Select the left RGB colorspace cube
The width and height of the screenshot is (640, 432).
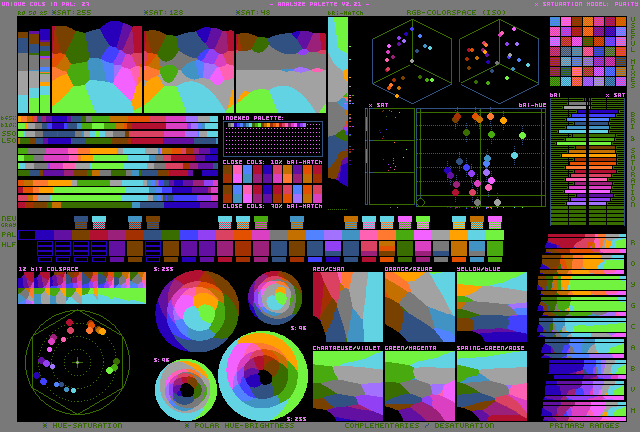(412, 61)
